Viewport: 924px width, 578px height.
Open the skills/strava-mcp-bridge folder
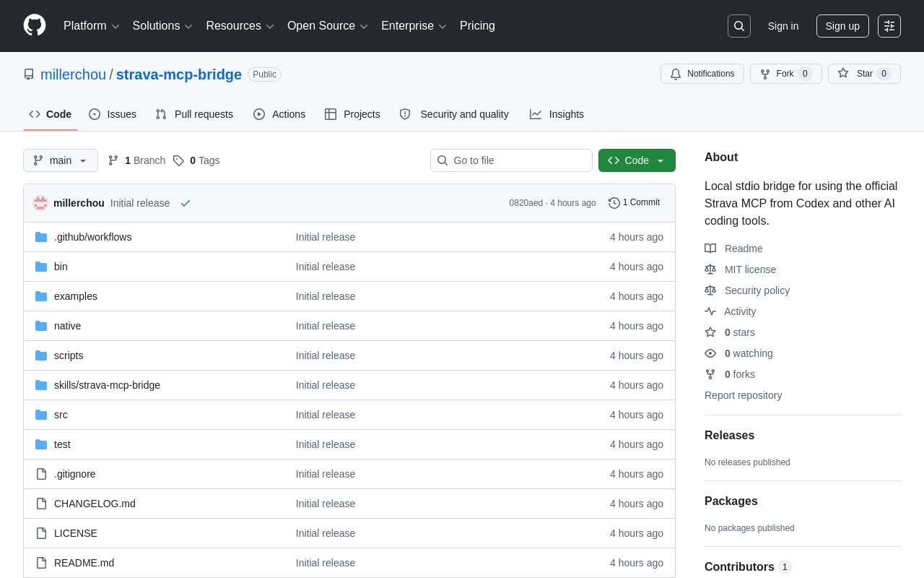pos(107,385)
